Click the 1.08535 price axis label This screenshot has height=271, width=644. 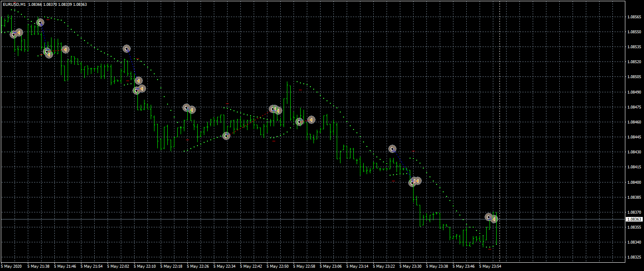[634, 47]
